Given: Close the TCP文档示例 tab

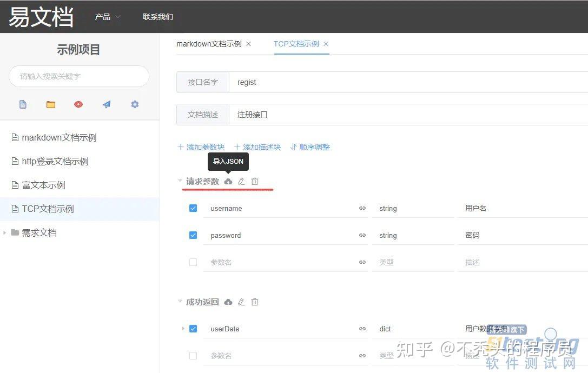Looking at the screenshot, I should point(326,44).
